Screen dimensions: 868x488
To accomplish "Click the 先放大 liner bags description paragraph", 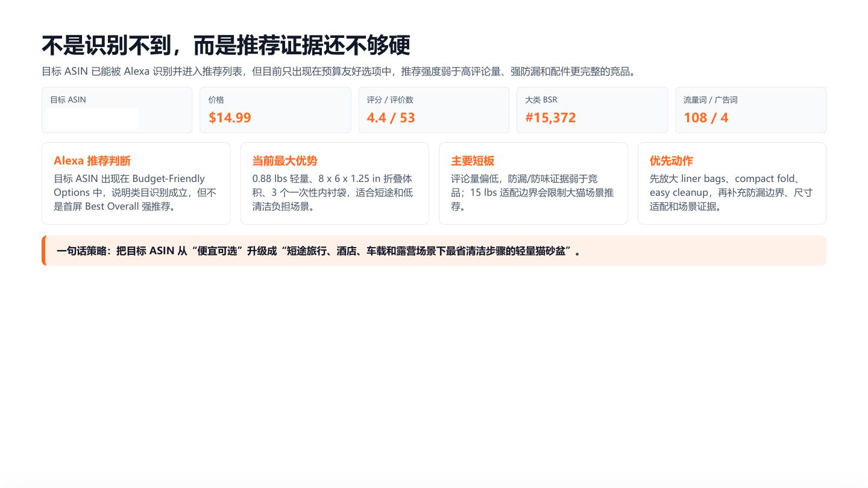I will (731, 193).
